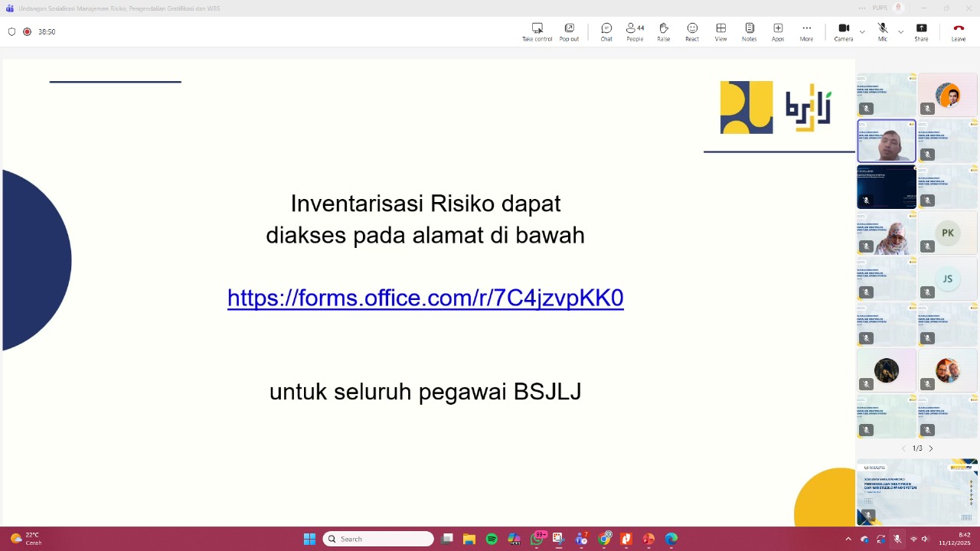Unmute the Mic
Image resolution: width=980 pixels, height=551 pixels.
[883, 31]
